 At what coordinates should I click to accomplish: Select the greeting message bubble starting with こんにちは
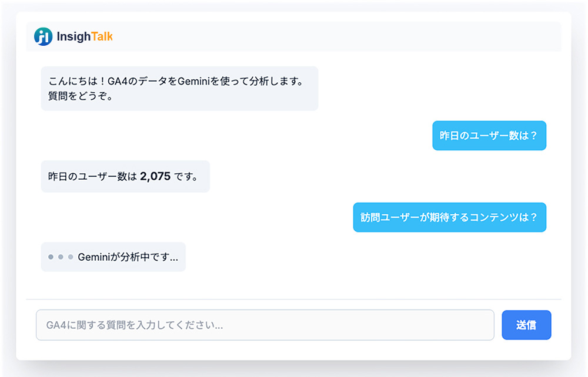[x=179, y=88]
